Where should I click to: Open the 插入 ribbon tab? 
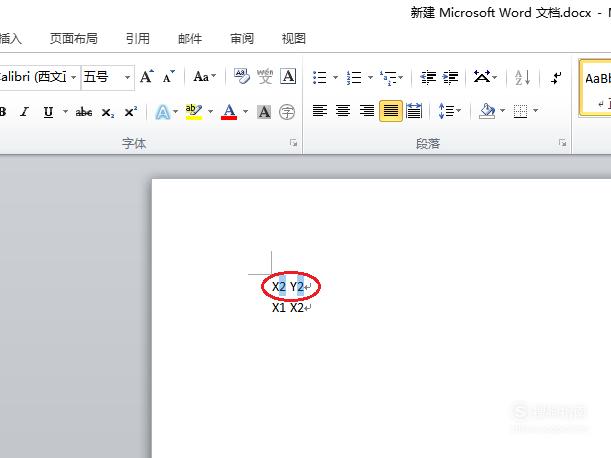coord(11,39)
